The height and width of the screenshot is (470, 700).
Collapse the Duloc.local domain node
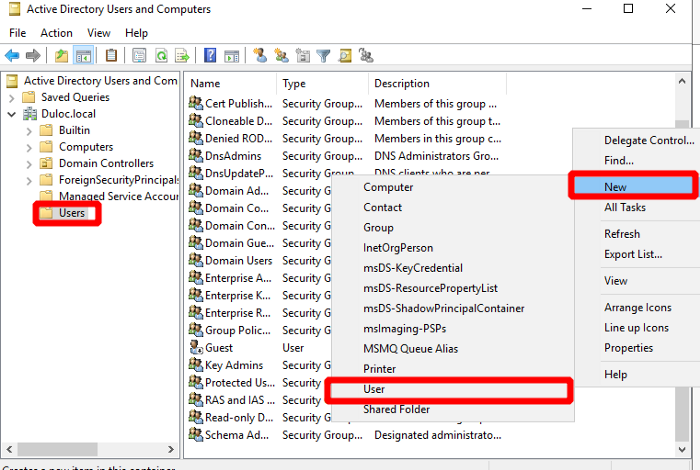click(12, 114)
